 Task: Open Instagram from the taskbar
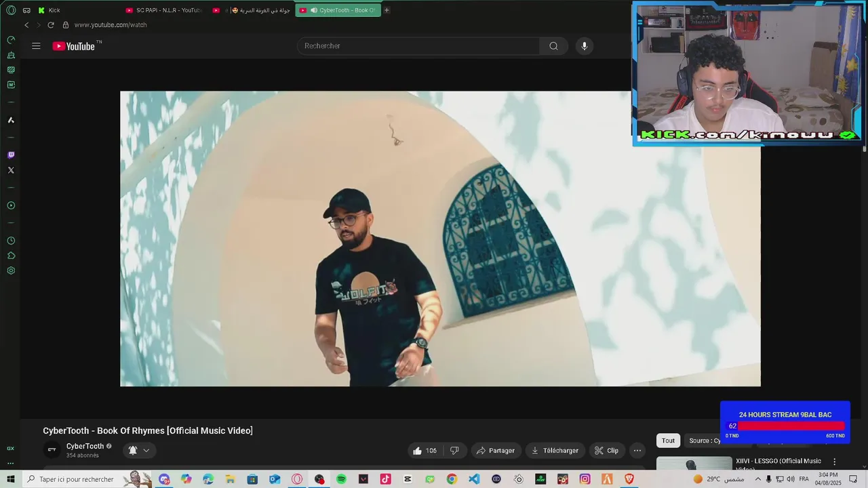585,479
